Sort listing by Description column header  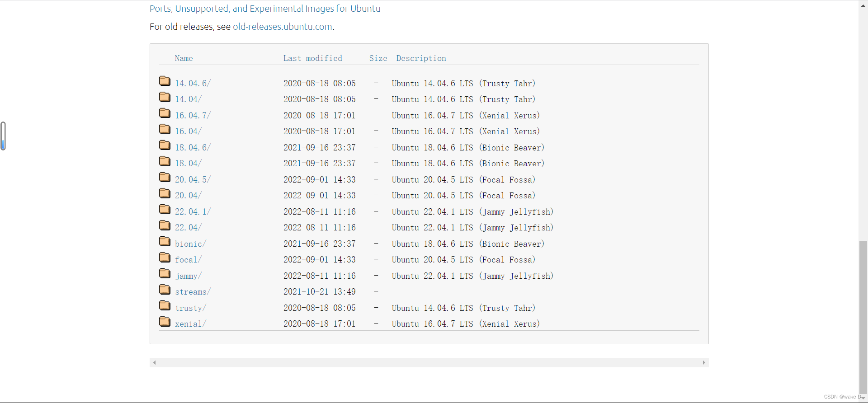click(421, 58)
